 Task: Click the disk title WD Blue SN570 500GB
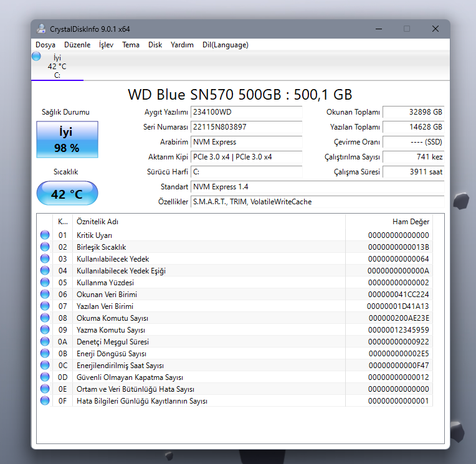pyautogui.click(x=240, y=95)
